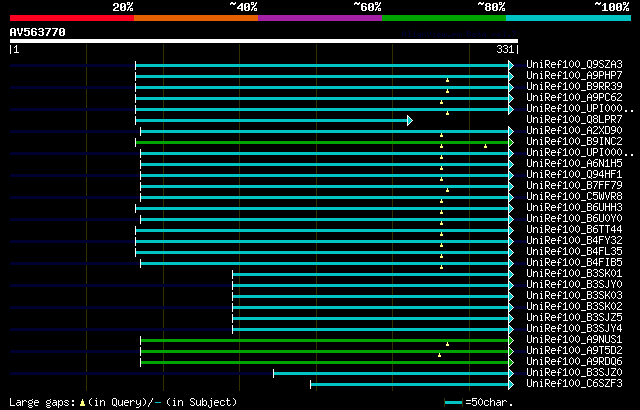Open the UniRef100_Q9SZA3 hit label
The image size is (640, 410).
tap(574, 64)
